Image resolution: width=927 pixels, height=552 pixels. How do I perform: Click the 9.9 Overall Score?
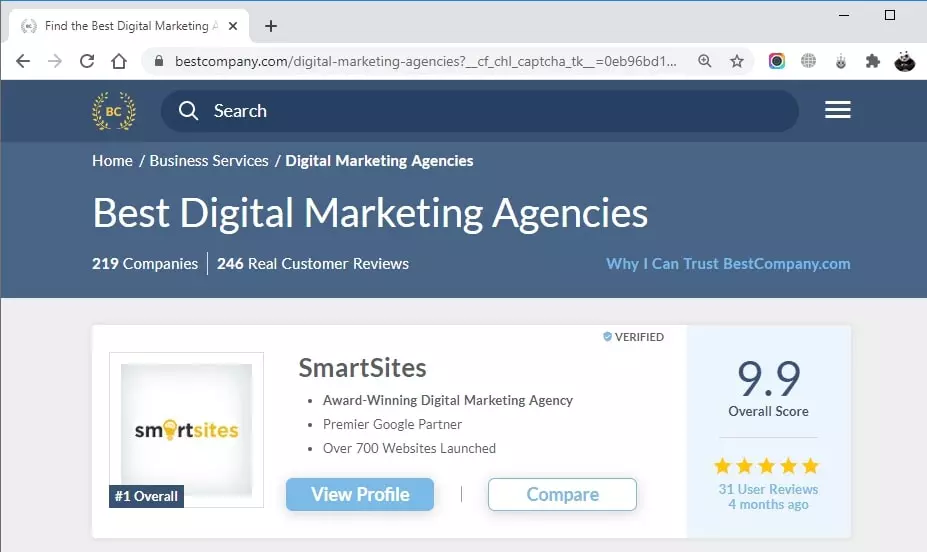point(769,388)
